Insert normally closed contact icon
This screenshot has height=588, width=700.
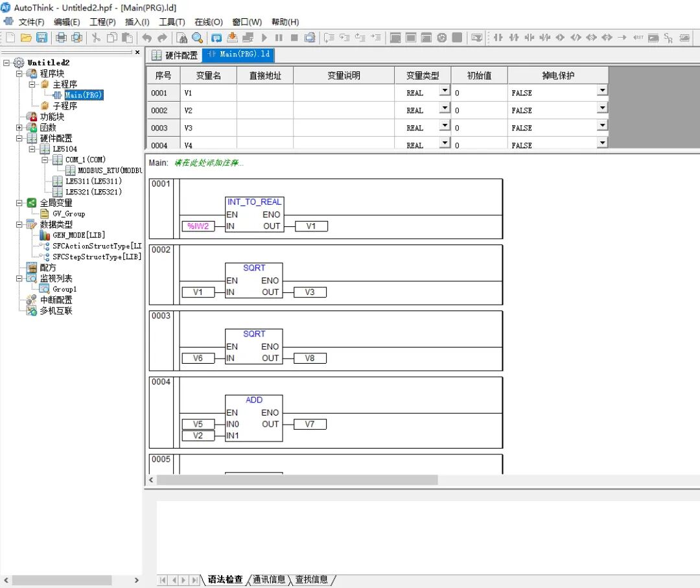pyautogui.click(x=514, y=38)
